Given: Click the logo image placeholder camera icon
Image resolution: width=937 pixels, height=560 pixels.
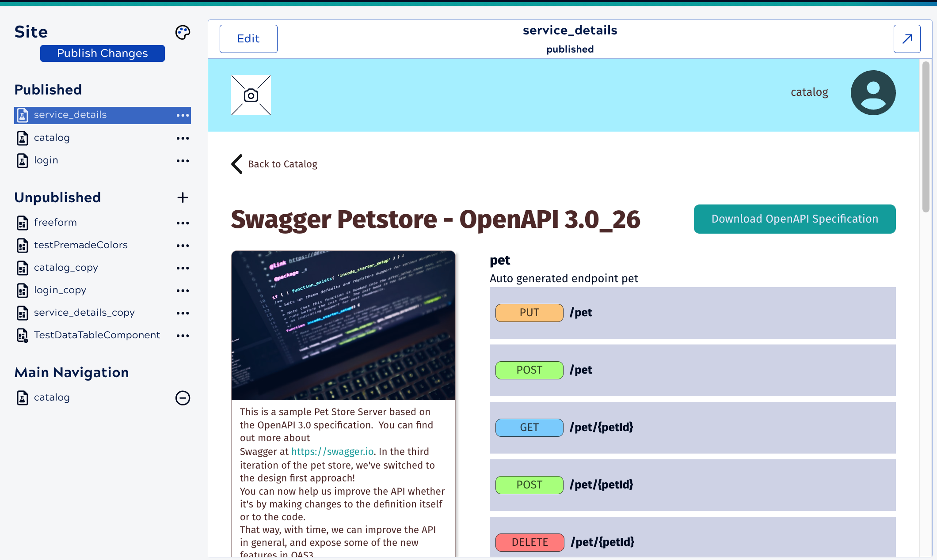Looking at the screenshot, I should pos(251,95).
